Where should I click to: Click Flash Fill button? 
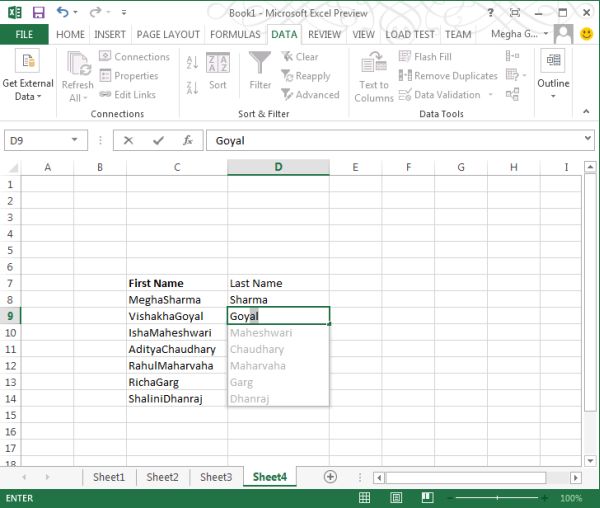click(x=425, y=57)
